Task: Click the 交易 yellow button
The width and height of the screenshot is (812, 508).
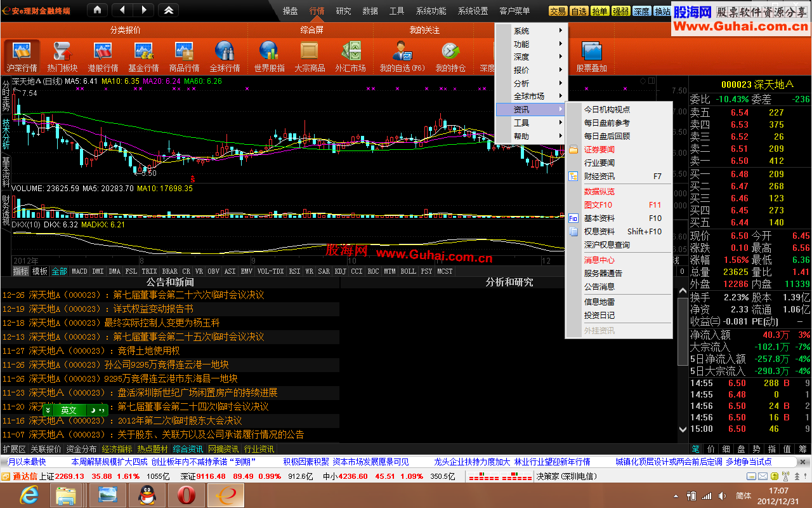Action: (558, 11)
